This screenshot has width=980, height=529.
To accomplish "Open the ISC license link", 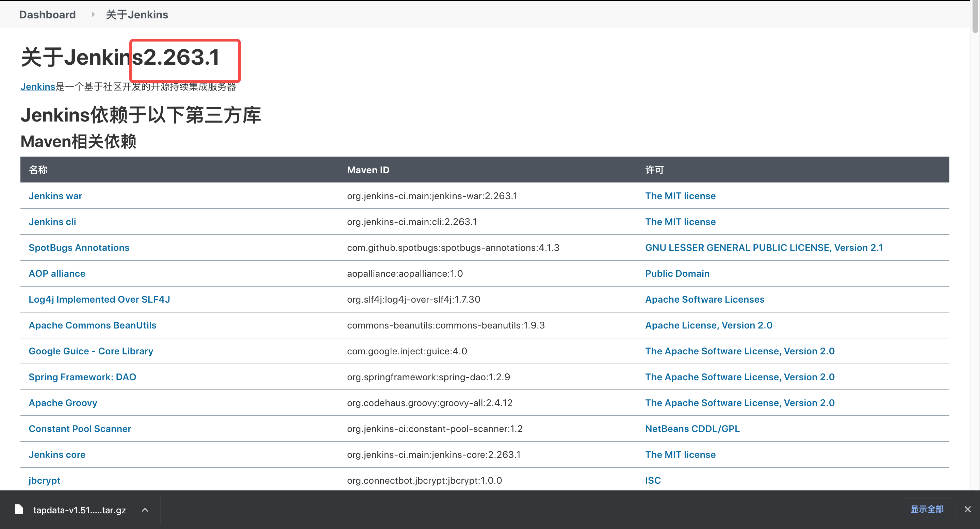I will click(x=653, y=481).
